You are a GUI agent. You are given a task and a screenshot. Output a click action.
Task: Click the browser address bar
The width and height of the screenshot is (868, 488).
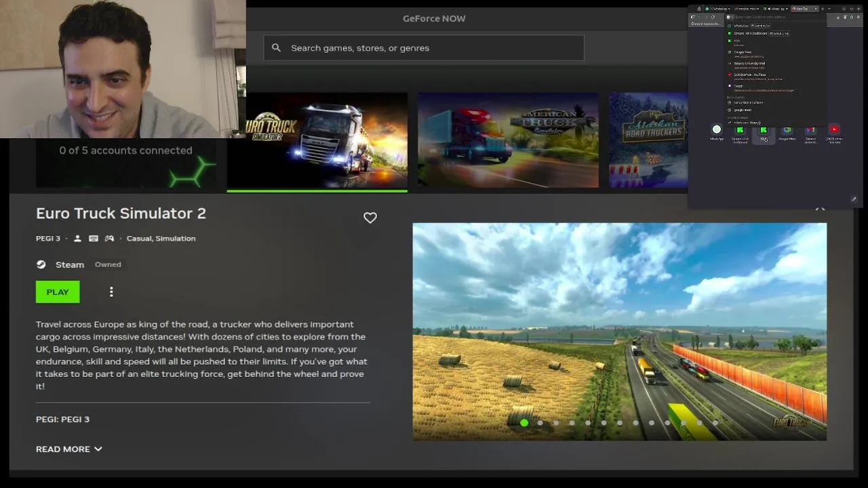click(776, 17)
